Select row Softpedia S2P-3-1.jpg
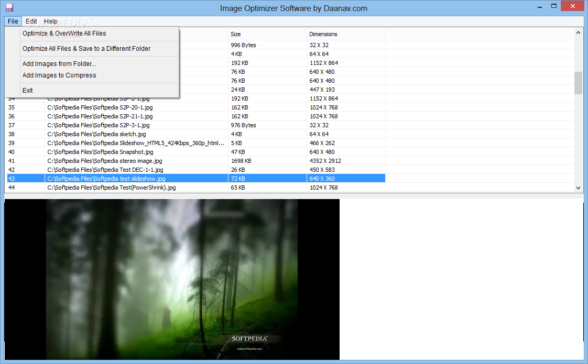The image size is (588, 364). click(196, 125)
